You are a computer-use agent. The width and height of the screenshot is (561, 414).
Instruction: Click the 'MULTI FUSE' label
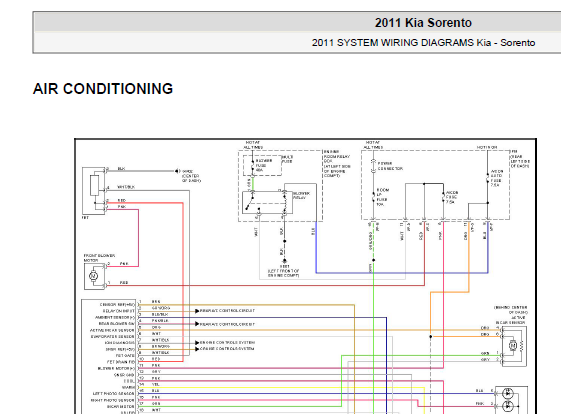point(287,159)
